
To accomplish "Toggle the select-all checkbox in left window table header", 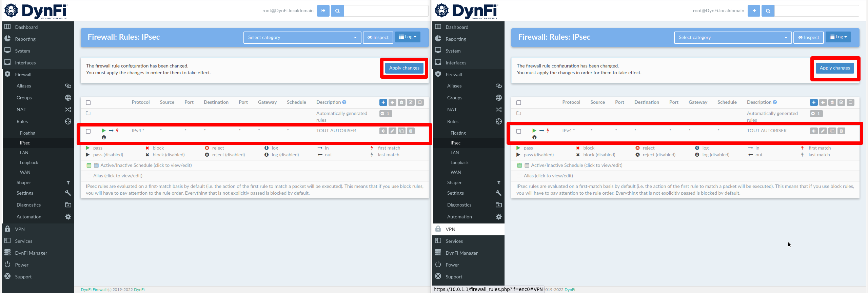I will 88,103.
